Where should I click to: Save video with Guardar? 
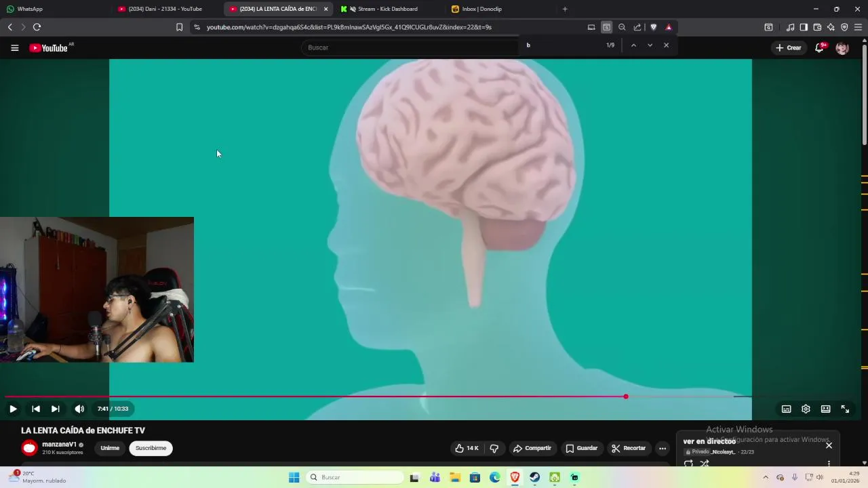[582, 448]
